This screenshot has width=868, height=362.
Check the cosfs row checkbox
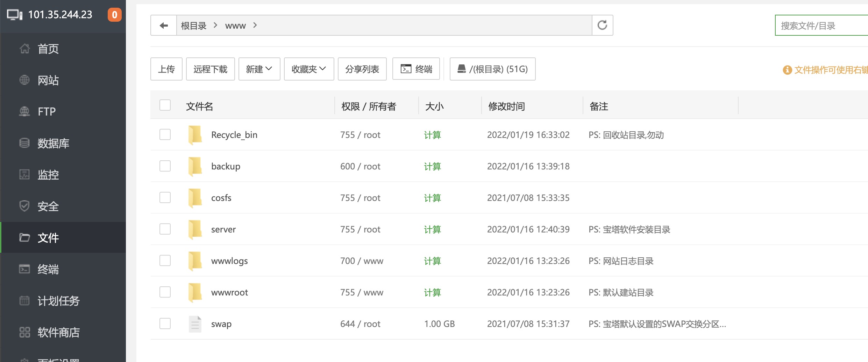click(x=165, y=197)
